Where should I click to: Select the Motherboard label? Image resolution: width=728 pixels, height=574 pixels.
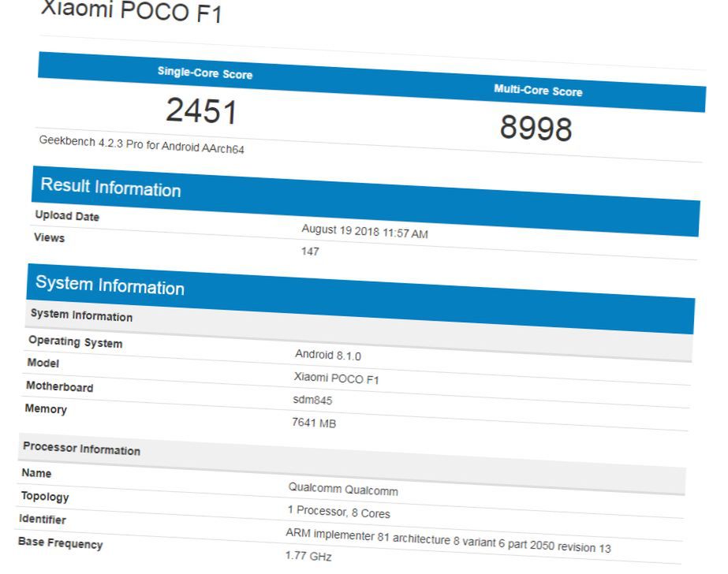[x=59, y=386]
